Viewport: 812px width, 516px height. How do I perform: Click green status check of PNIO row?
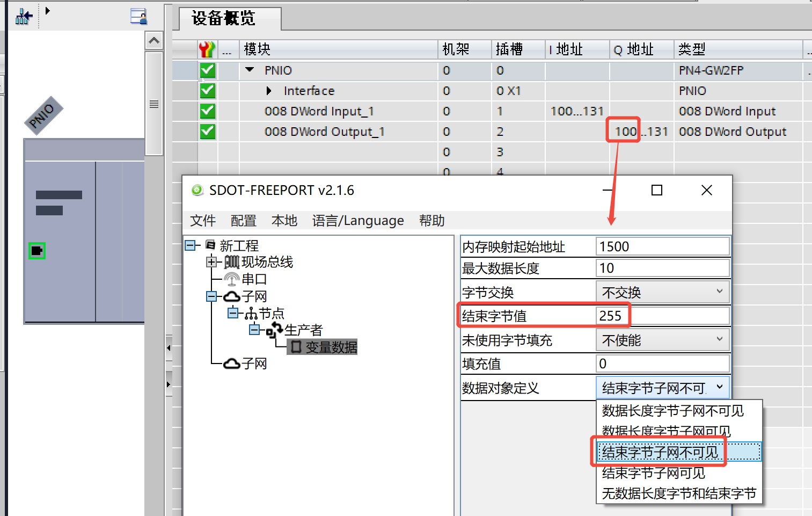(208, 70)
